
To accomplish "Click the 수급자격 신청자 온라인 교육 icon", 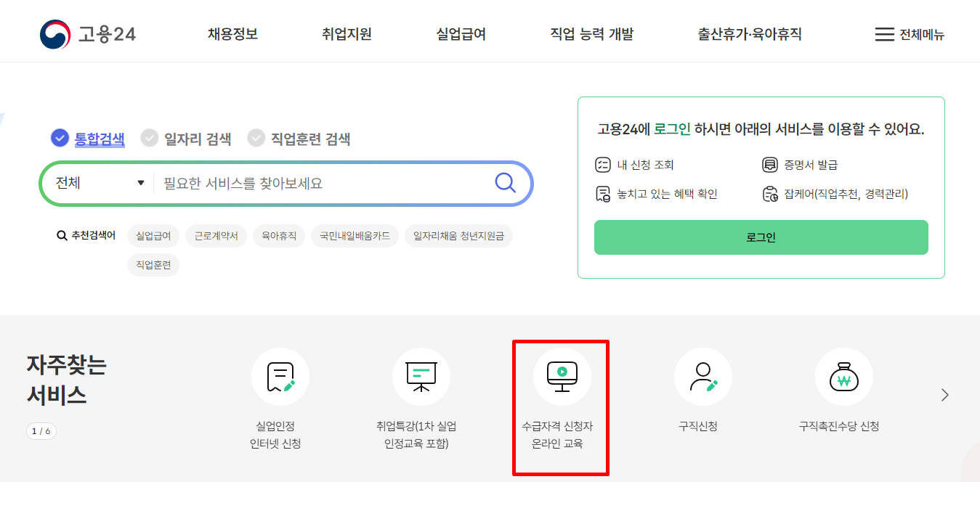I will point(561,376).
